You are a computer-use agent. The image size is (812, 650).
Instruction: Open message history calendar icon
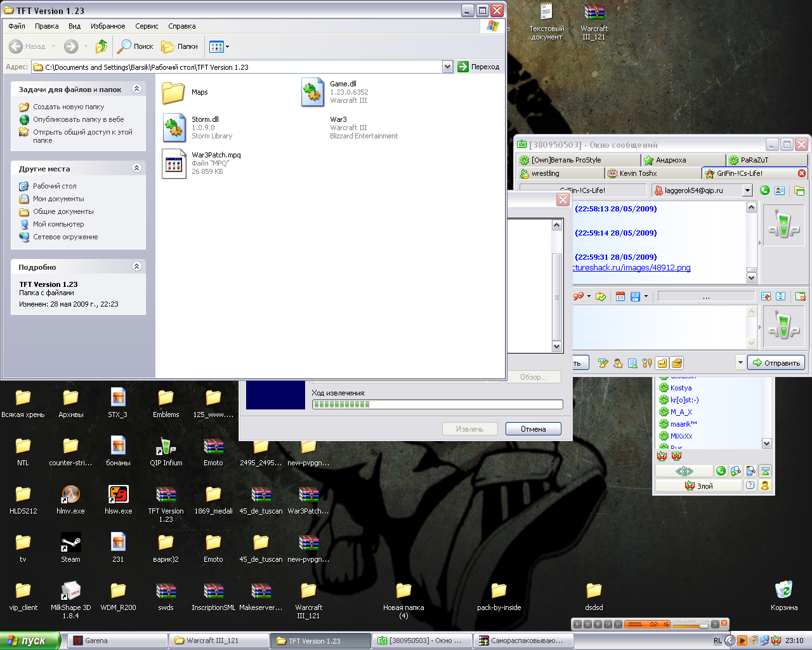tap(620, 296)
